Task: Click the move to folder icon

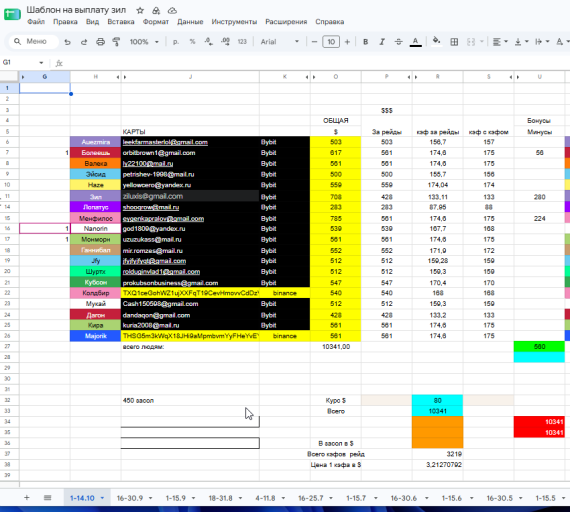Action: pos(156,11)
